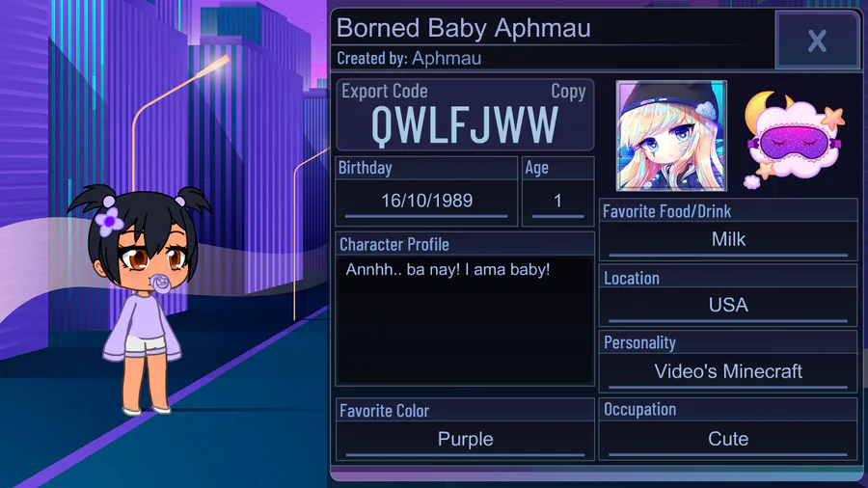Edit the Location field USA
Screen dimensions: 868x488
728,305
